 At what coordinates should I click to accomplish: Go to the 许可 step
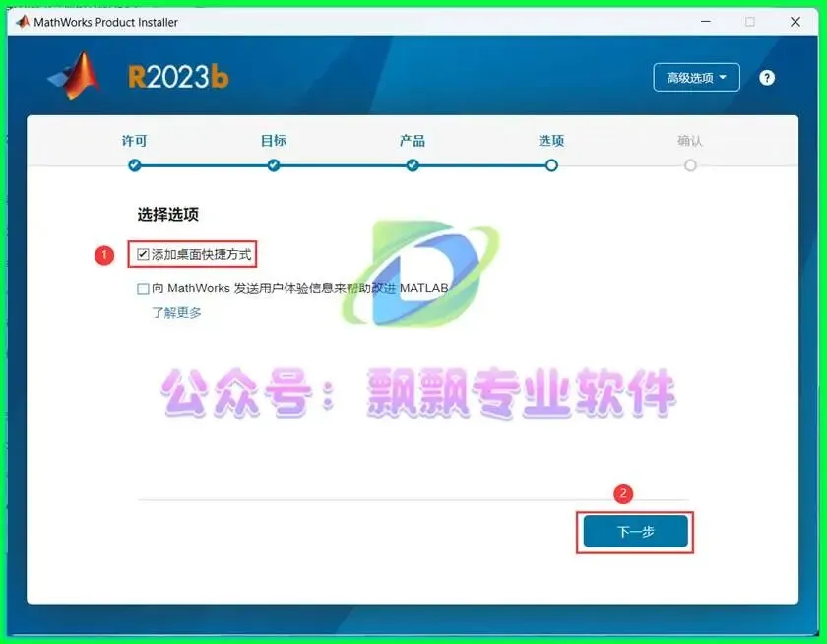click(134, 141)
